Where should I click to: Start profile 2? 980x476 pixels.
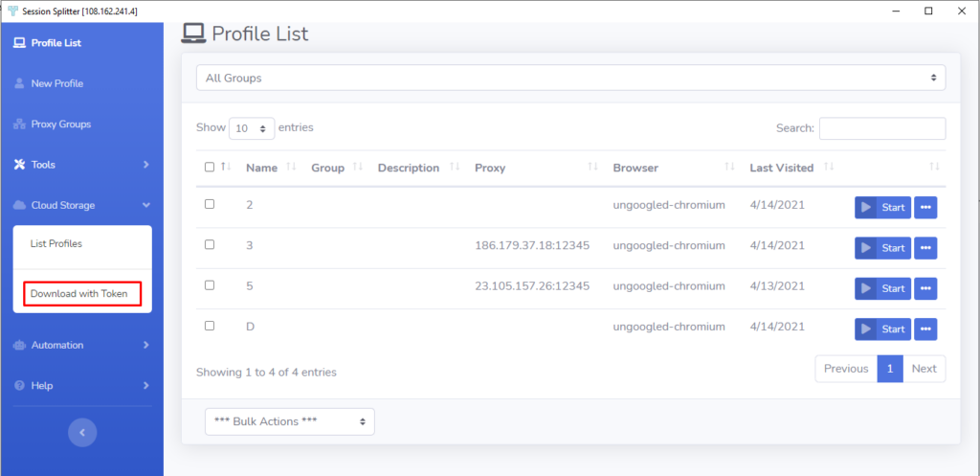(882, 208)
